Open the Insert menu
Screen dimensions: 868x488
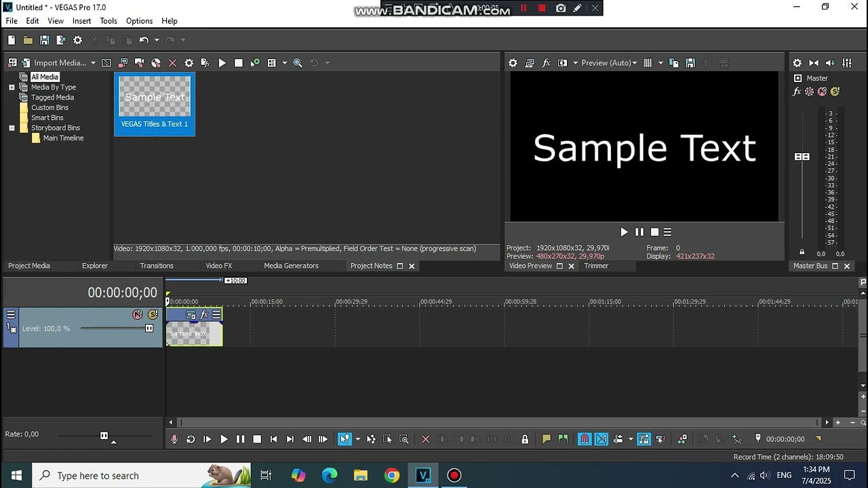pos(82,21)
